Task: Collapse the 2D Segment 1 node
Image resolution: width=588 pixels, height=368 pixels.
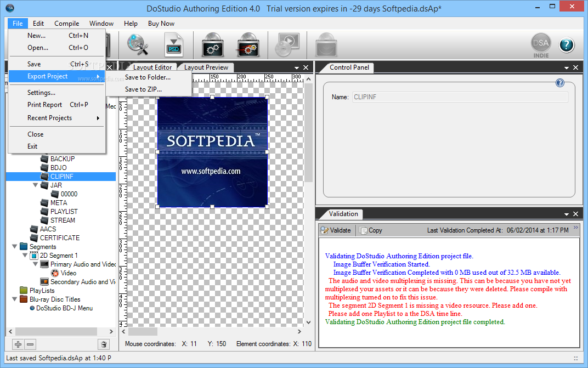Action: coord(25,256)
